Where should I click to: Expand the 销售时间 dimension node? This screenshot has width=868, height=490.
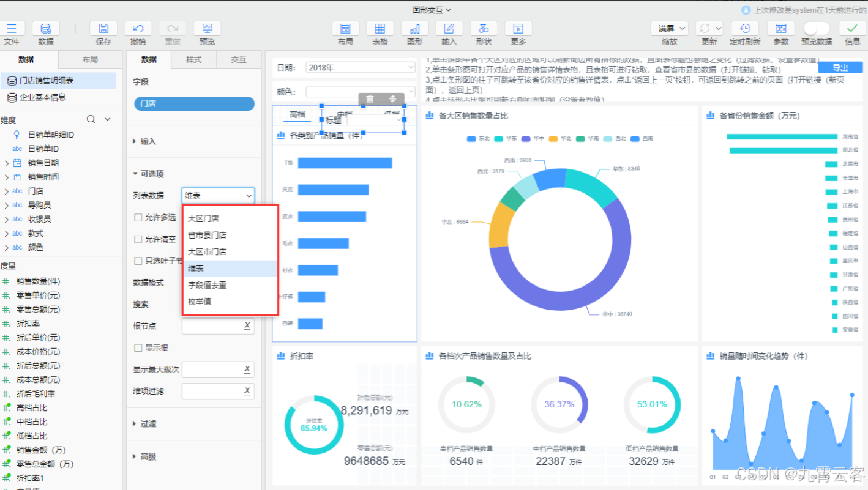6,177
